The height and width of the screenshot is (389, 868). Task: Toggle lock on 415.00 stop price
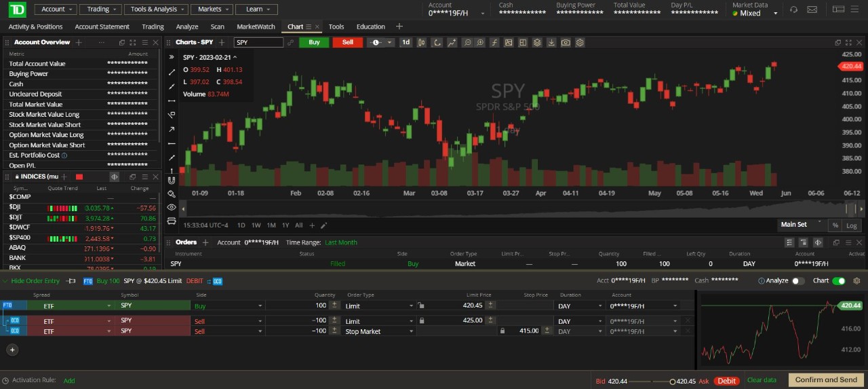click(502, 331)
